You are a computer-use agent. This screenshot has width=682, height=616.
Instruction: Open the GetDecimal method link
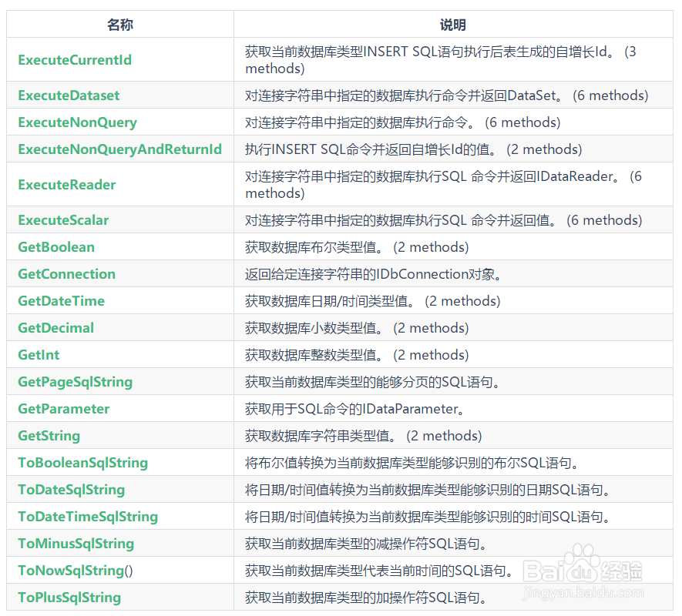coord(55,328)
